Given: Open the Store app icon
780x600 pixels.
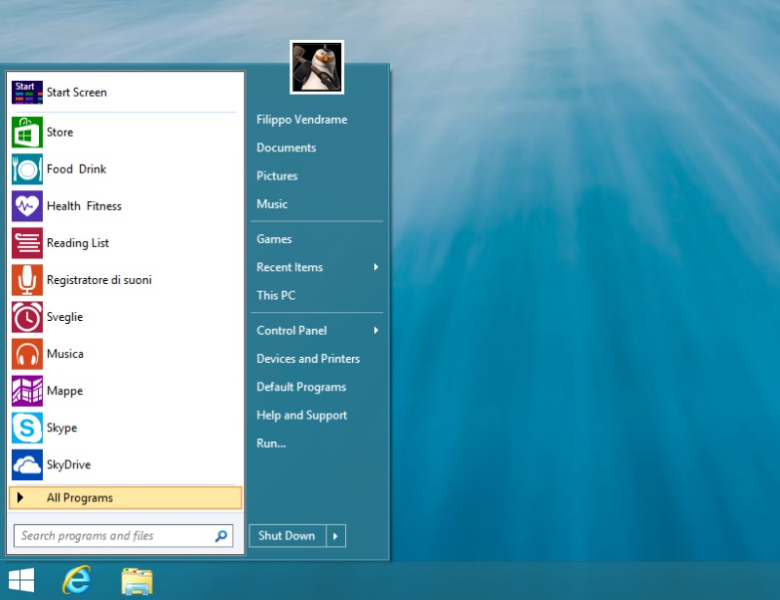Looking at the screenshot, I should (x=27, y=132).
